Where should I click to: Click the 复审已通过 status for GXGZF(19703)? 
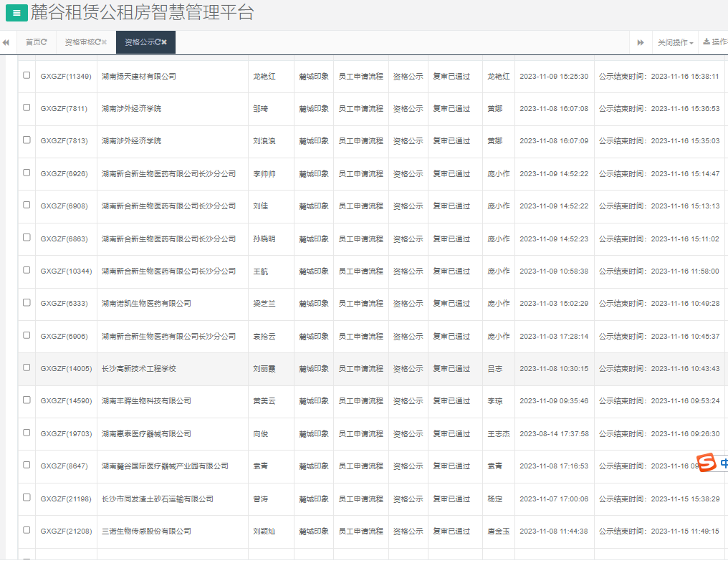pyautogui.click(x=451, y=434)
